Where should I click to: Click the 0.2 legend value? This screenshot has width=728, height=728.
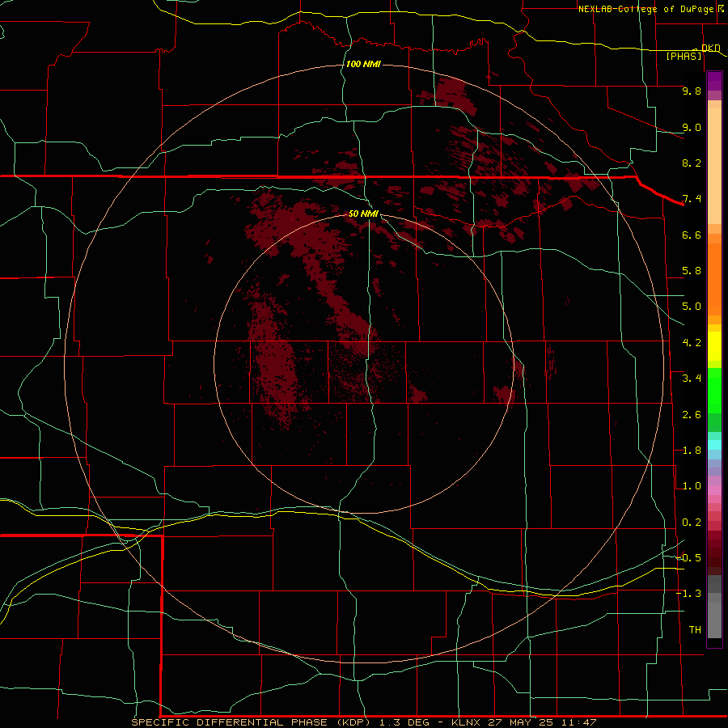tap(692, 523)
